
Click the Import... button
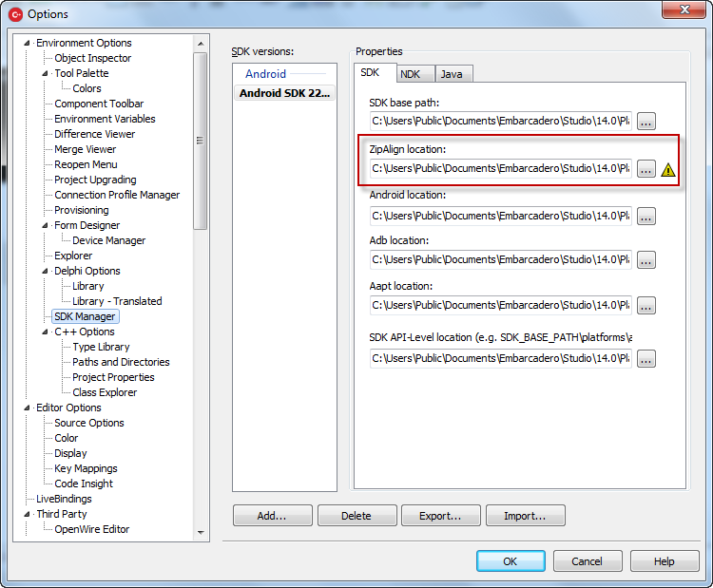point(525,516)
